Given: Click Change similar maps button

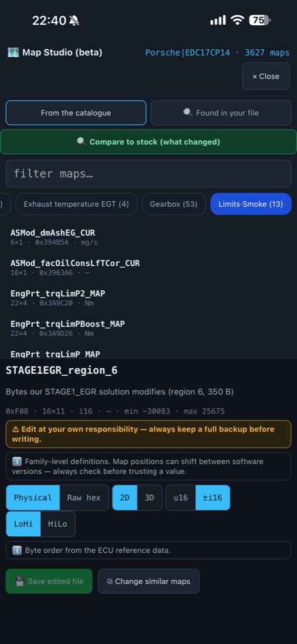Looking at the screenshot, I should pos(149,581).
